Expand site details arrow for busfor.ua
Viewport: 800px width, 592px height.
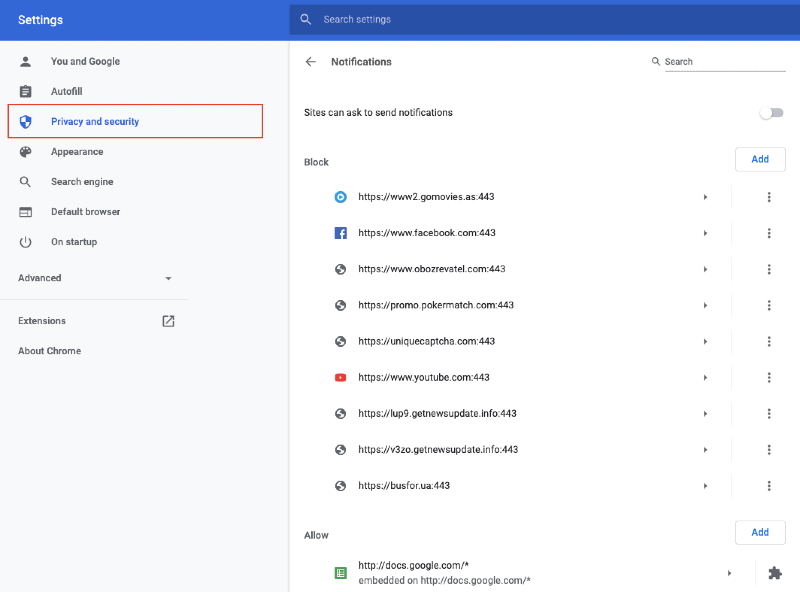coord(705,486)
